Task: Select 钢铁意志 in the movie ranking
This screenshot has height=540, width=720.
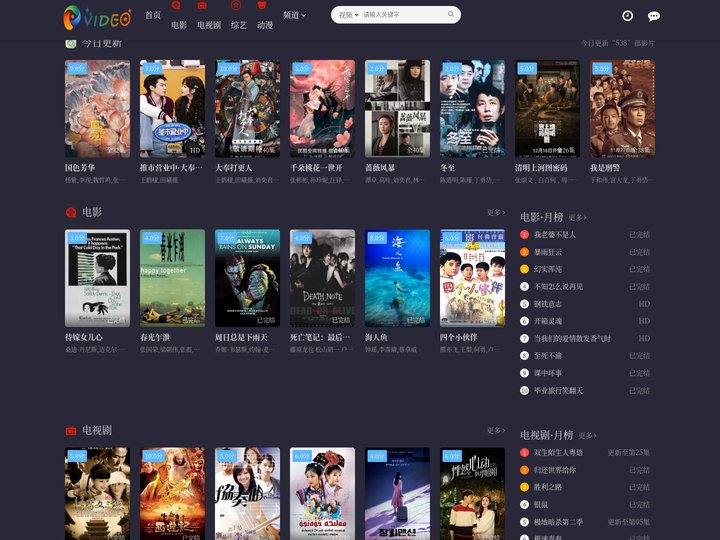Action: pos(548,304)
